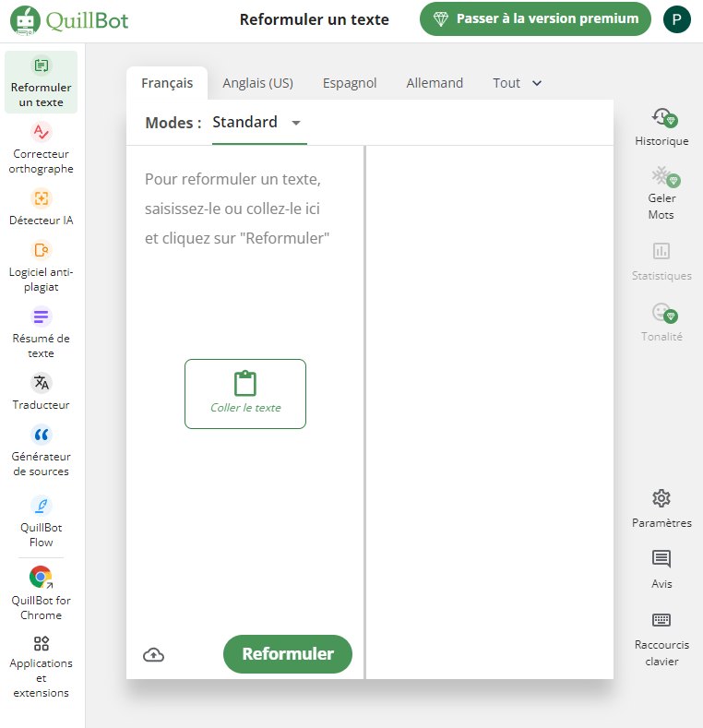Open Résumé de texte tool
Viewport: 703px width, 728px height.
click(x=41, y=333)
